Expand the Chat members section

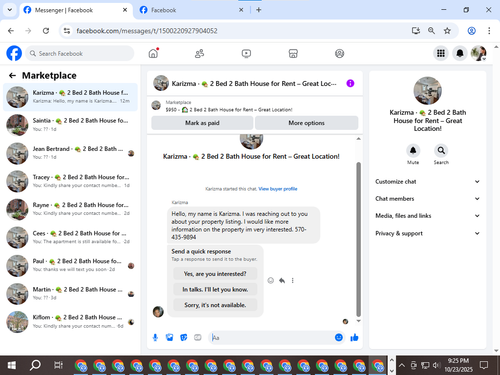coord(427,199)
